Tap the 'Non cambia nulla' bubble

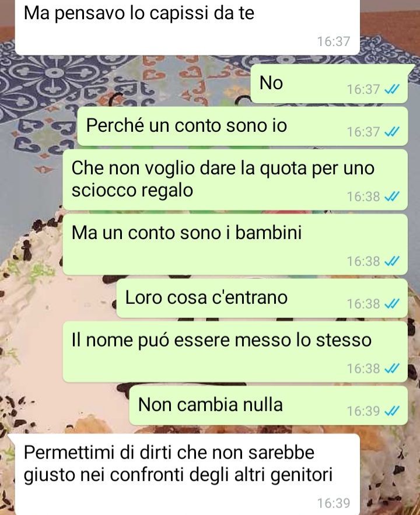click(268, 405)
